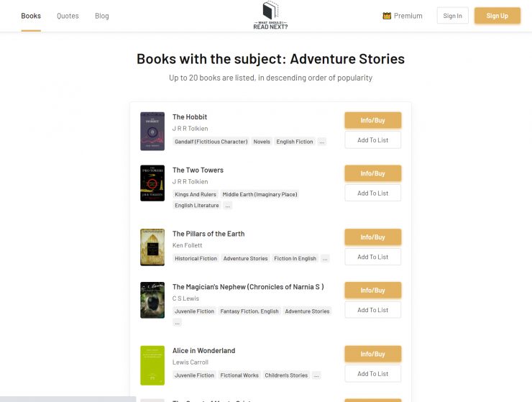
Task: Expand more tags for The Hobbit
Action: tap(322, 142)
